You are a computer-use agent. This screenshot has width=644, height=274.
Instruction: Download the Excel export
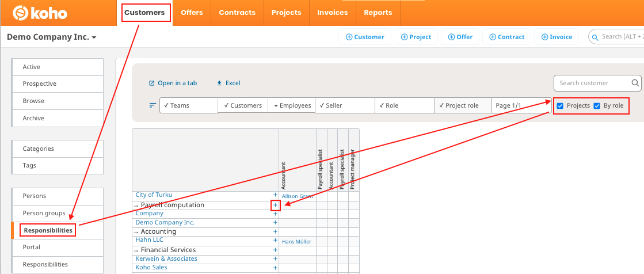(x=228, y=83)
